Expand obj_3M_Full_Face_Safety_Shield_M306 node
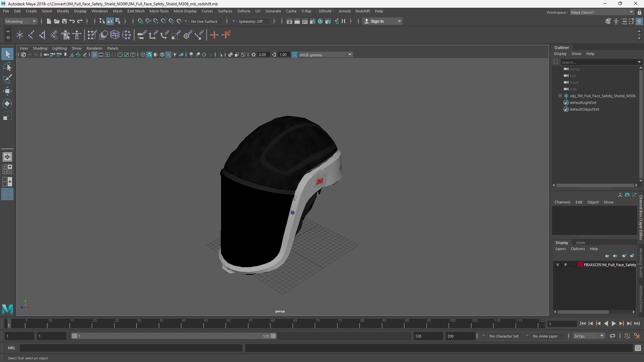The height and width of the screenshot is (362, 644). point(560,96)
